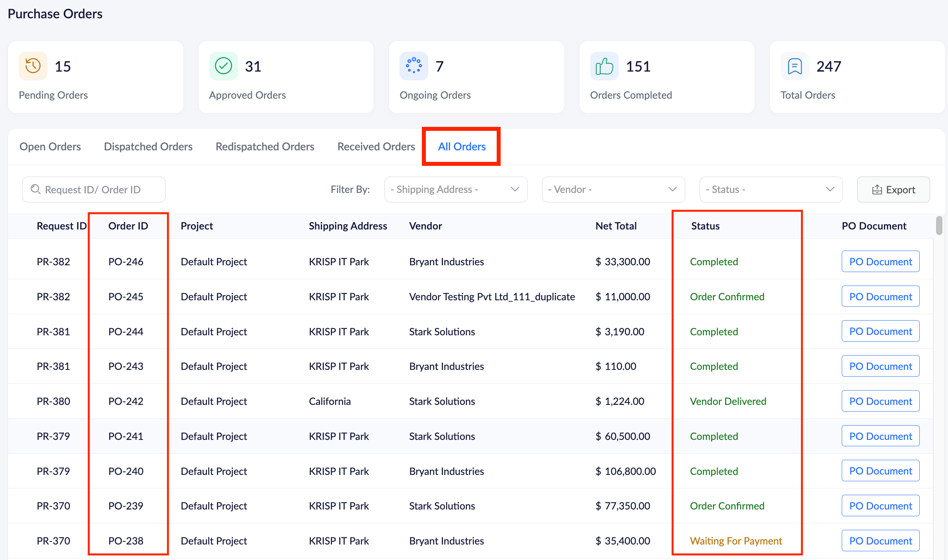Click the table's vertical scrollbar thumb
Screen dimensions: 948x560
(939, 226)
